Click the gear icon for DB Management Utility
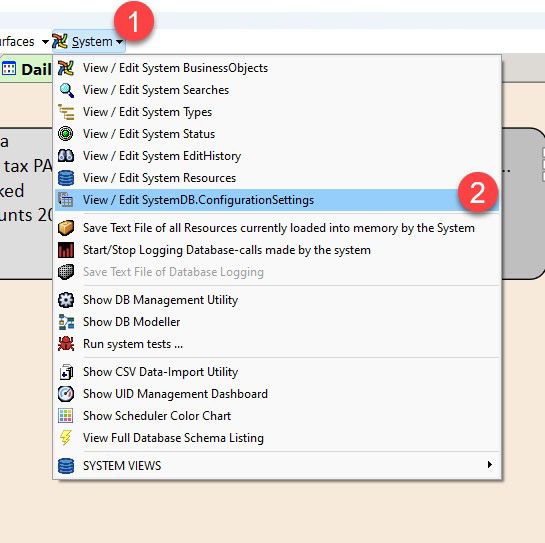Image resolution: width=545 pixels, height=543 pixels. [66, 300]
